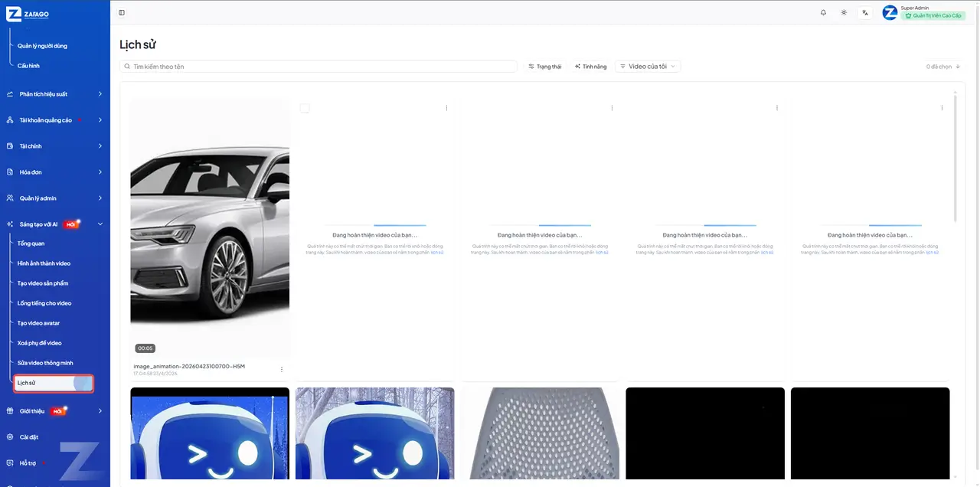Collapse the Sáng tạo với AI chevron

[100, 224]
